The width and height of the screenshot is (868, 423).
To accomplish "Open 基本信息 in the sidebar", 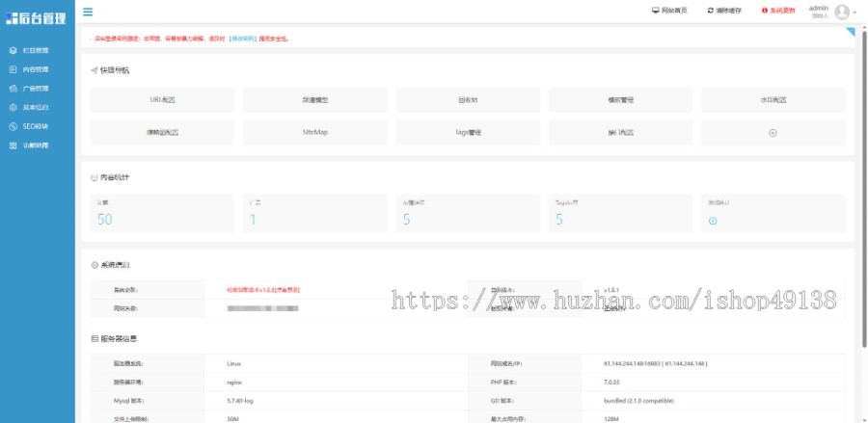I will pos(37,107).
